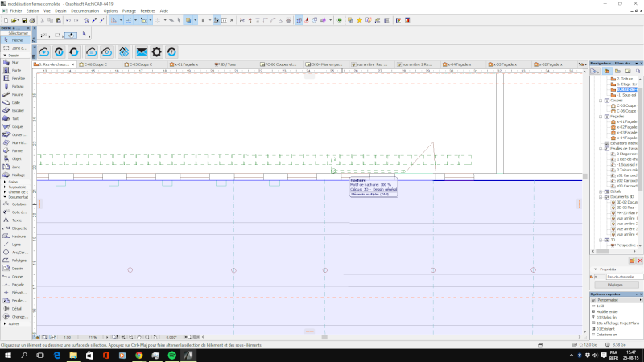Pick the Ligne line tool
The height and width of the screenshot is (362, 644).
pyautogui.click(x=15, y=245)
